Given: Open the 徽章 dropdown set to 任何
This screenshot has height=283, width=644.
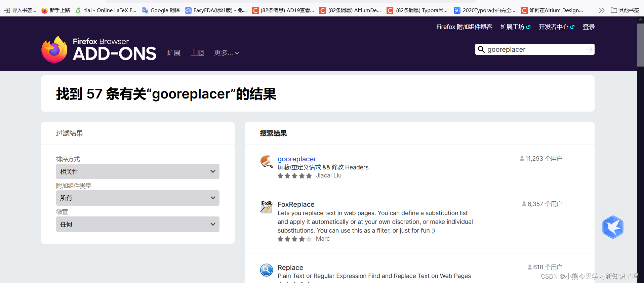Looking at the screenshot, I should [138, 224].
